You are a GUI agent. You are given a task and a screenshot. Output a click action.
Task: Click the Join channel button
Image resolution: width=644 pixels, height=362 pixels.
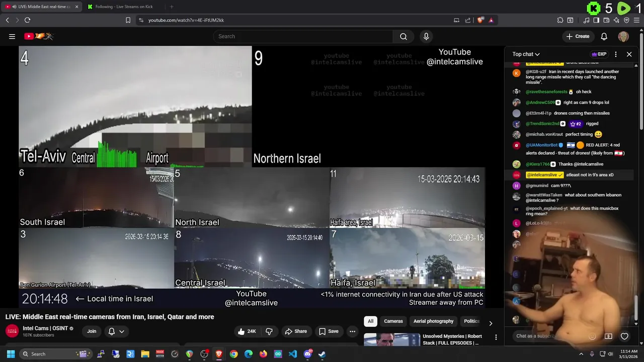[x=92, y=331]
